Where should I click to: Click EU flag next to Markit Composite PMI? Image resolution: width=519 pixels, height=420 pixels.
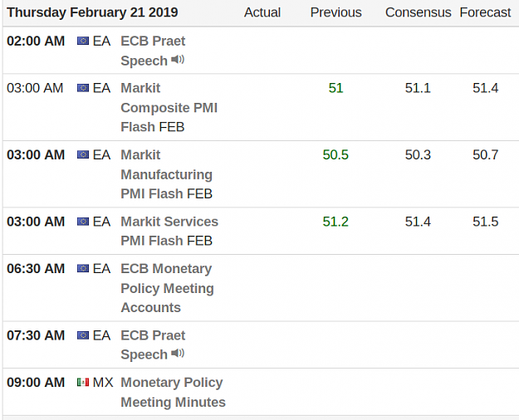83,88
